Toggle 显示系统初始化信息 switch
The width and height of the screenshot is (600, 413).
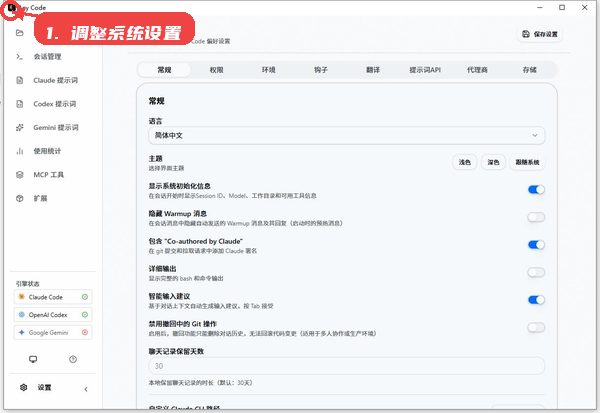tap(536, 189)
